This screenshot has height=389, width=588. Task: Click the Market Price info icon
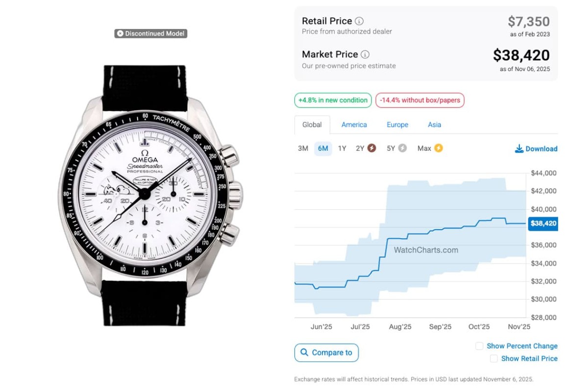[x=365, y=54]
